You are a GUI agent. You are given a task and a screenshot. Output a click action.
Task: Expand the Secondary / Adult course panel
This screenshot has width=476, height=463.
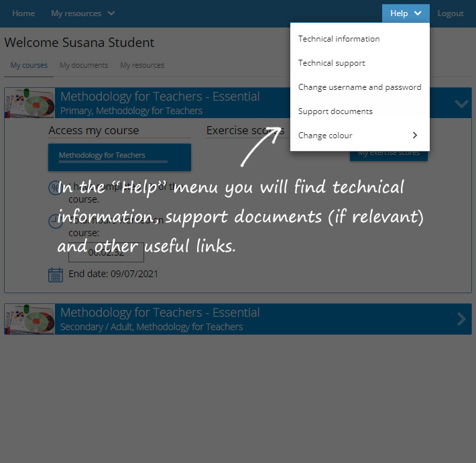pos(461,319)
